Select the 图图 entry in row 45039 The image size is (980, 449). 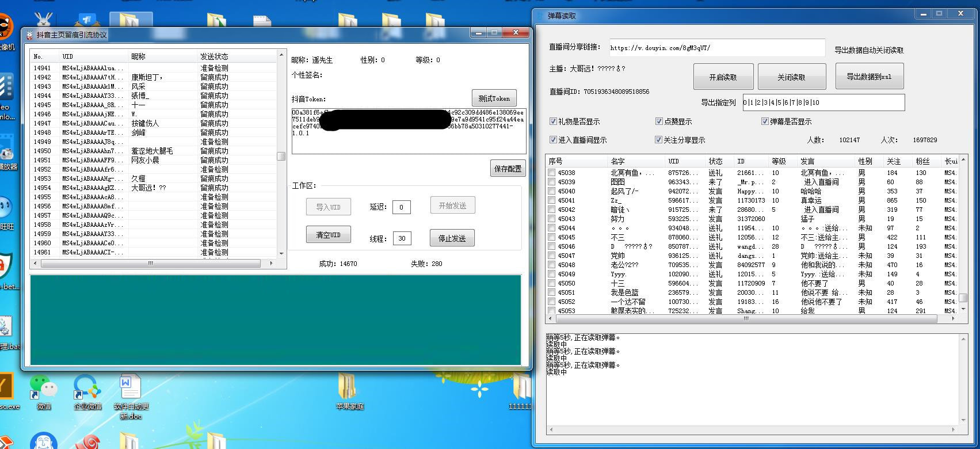point(617,182)
